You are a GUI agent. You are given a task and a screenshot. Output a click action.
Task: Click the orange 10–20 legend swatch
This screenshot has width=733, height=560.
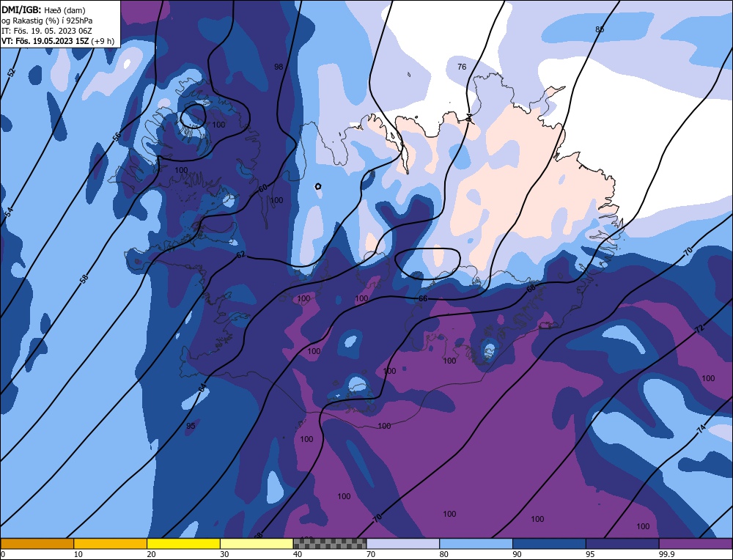(x=111, y=544)
